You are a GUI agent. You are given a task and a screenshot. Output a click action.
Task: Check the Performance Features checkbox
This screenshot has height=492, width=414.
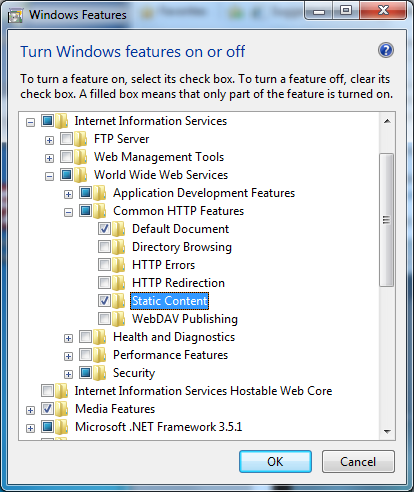click(x=85, y=354)
